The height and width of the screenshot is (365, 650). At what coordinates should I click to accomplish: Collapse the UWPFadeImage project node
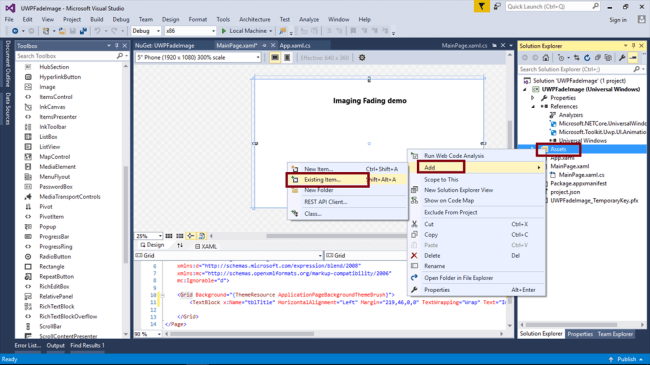[x=525, y=89]
